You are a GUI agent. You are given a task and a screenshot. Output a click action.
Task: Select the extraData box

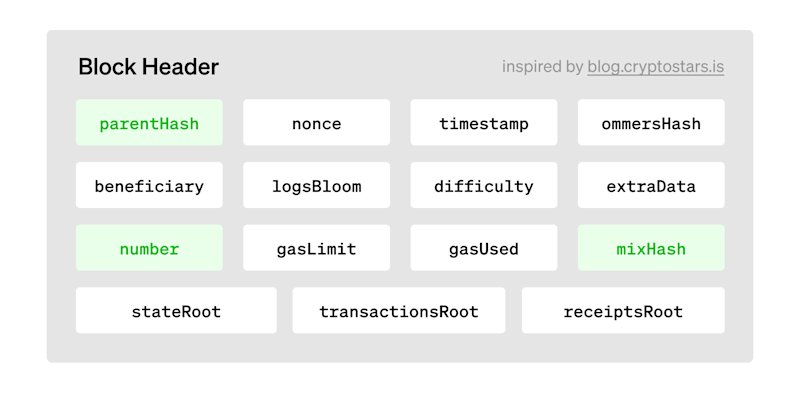(x=651, y=185)
